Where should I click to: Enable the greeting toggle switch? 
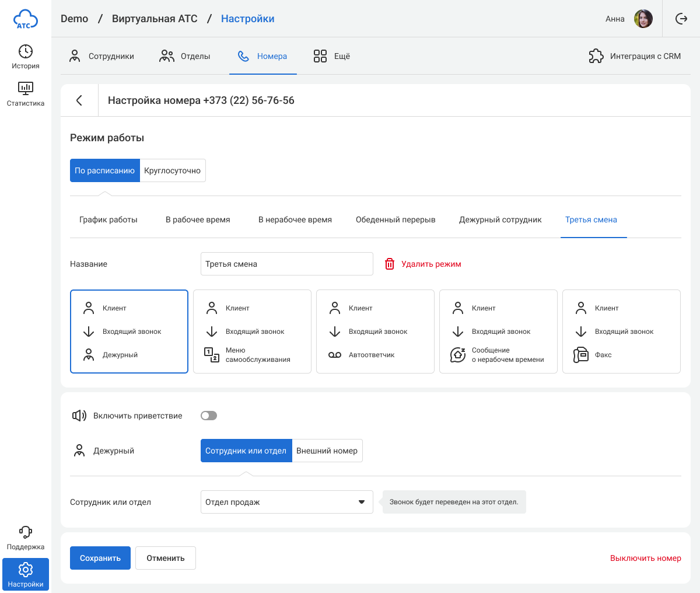point(208,416)
